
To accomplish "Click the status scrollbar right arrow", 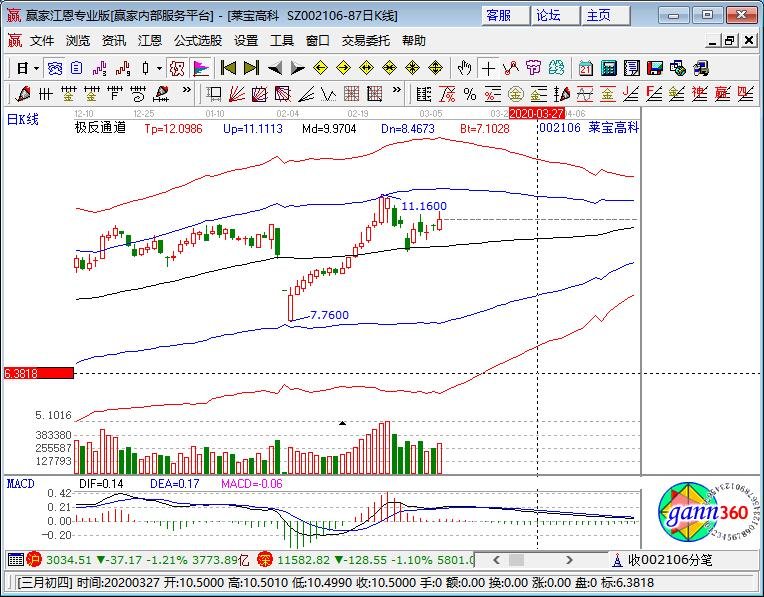I will [569, 560].
